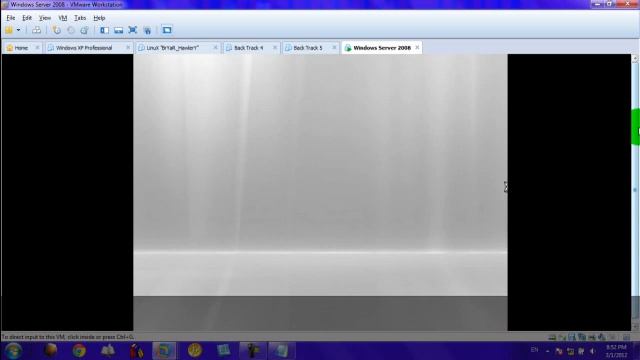Screen dimensions: 640x360
Task: Click the volume speaker tray icon
Action: coord(592,351)
